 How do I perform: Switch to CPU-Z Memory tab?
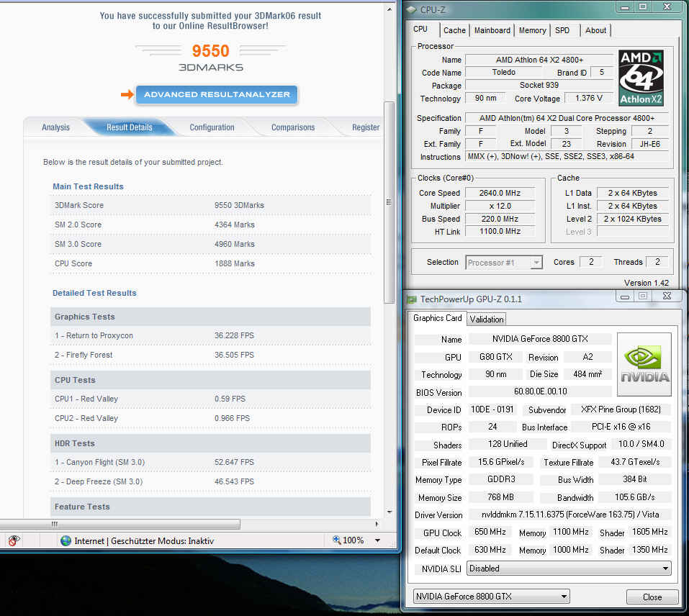532,30
